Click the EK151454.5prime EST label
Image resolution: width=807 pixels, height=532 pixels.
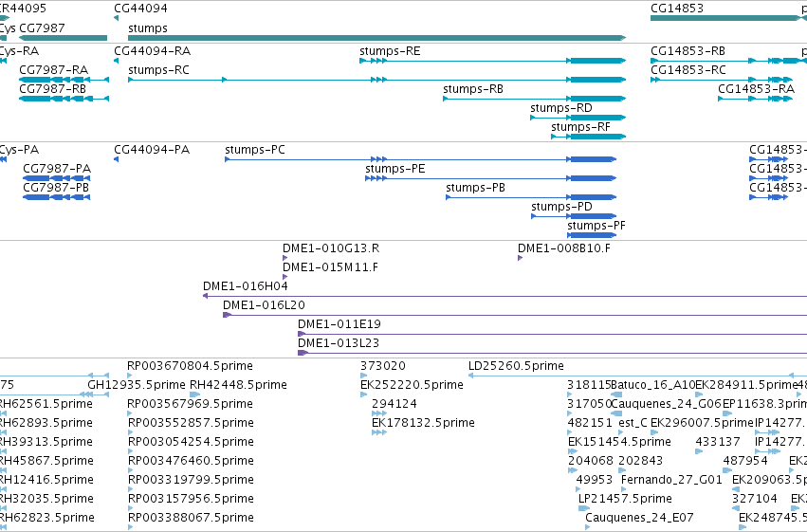coord(619,443)
